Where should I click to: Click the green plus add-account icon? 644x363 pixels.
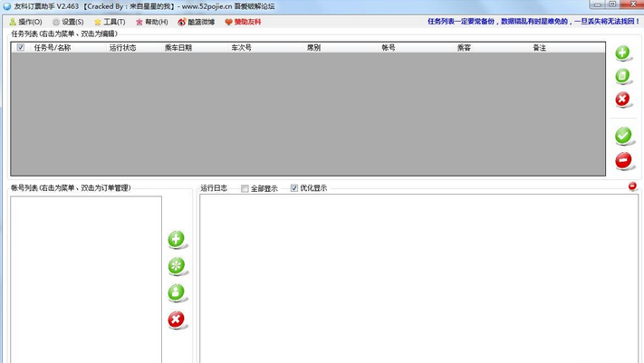tap(177, 240)
